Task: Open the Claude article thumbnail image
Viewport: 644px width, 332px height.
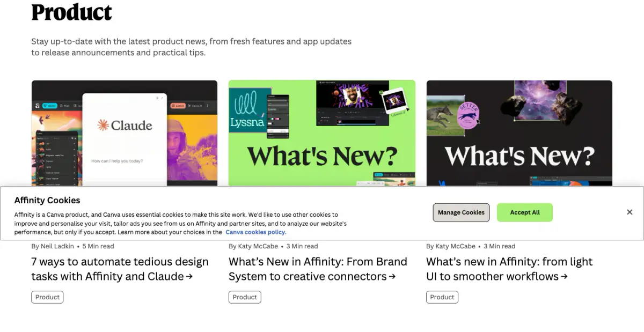Action: [125, 133]
